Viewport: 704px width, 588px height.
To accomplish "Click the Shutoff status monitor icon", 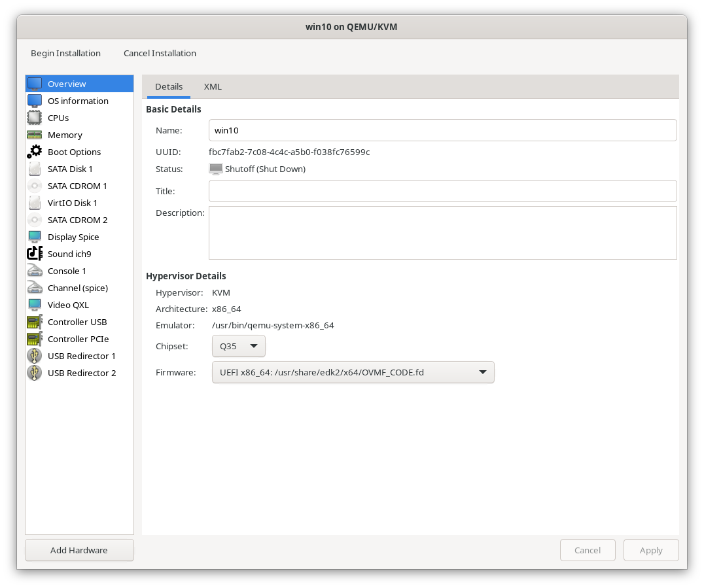I will [216, 169].
